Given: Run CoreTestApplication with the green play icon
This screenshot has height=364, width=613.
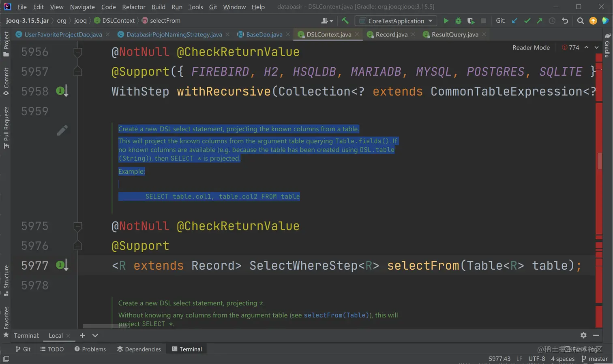Looking at the screenshot, I should pos(446,21).
